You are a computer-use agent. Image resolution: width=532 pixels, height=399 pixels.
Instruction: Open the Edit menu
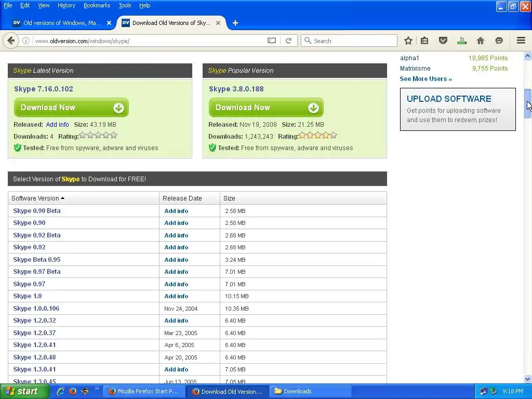click(x=25, y=5)
